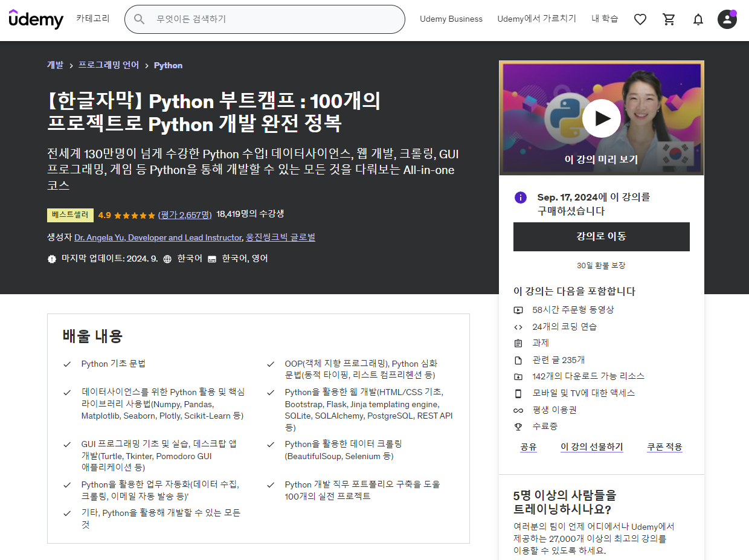Click the coding exercises icon
This screenshot has height=560, width=749.
[x=518, y=327]
